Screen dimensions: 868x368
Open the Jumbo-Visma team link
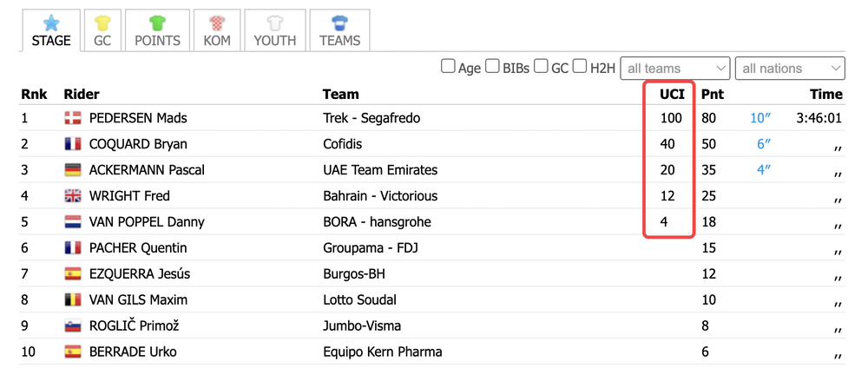click(361, 326)
